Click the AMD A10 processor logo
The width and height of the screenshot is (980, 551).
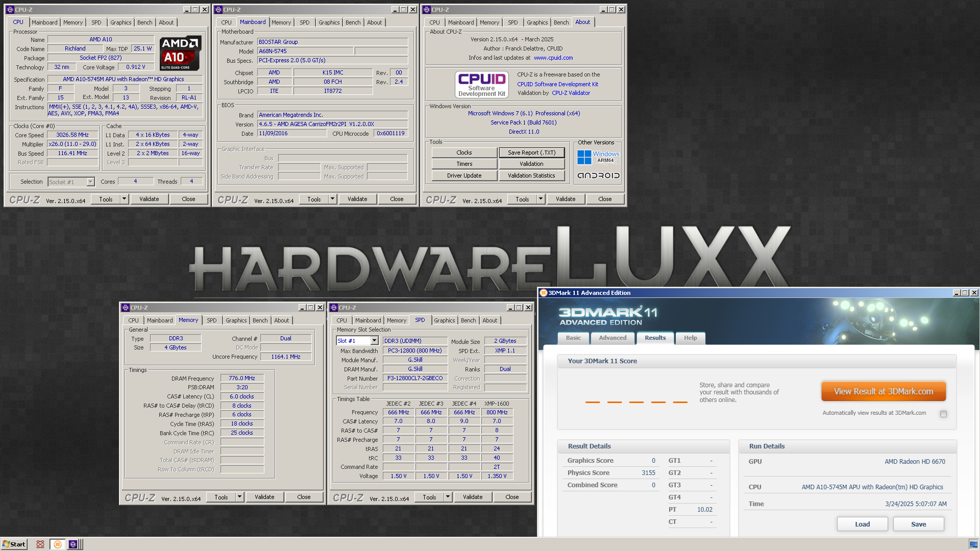tap(180, 53)
